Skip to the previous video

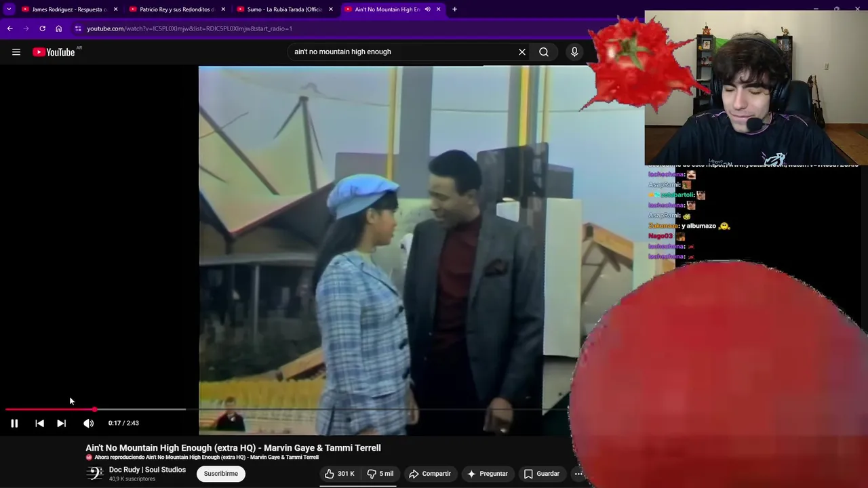[x=39, y=423]
